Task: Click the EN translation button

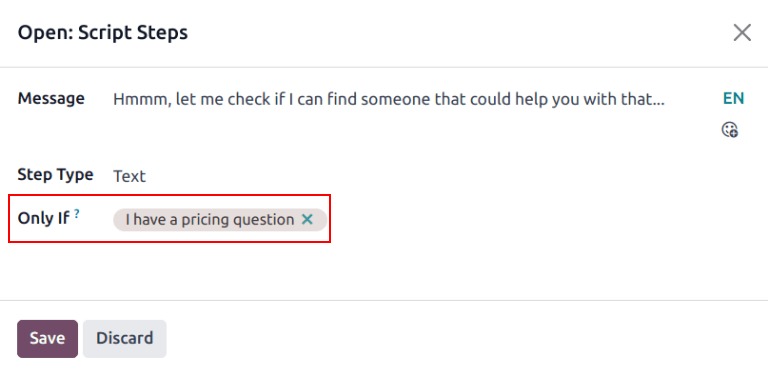Action: [x=733, y=98]
